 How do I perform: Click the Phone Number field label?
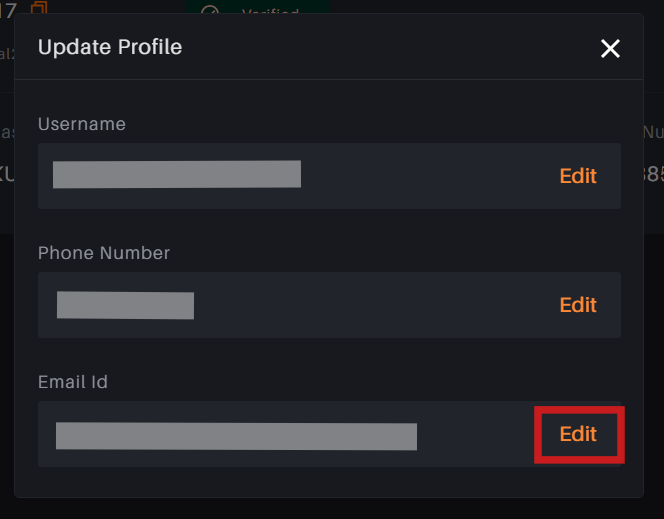coord(104,253)
